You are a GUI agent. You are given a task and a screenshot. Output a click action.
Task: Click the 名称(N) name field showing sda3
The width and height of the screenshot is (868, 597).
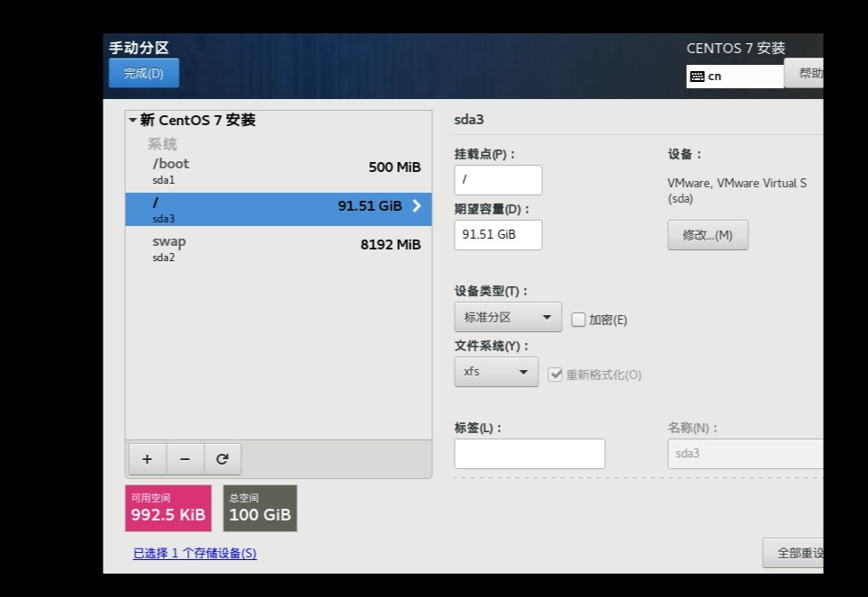746,454
